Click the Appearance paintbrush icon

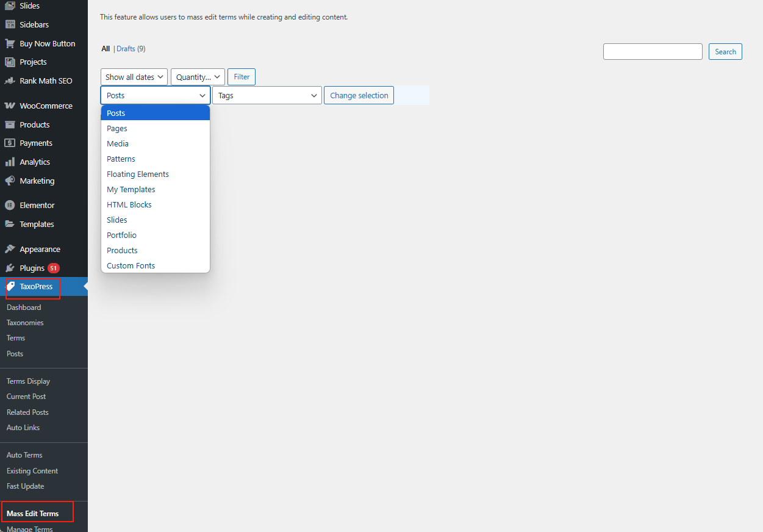[10, 250]
